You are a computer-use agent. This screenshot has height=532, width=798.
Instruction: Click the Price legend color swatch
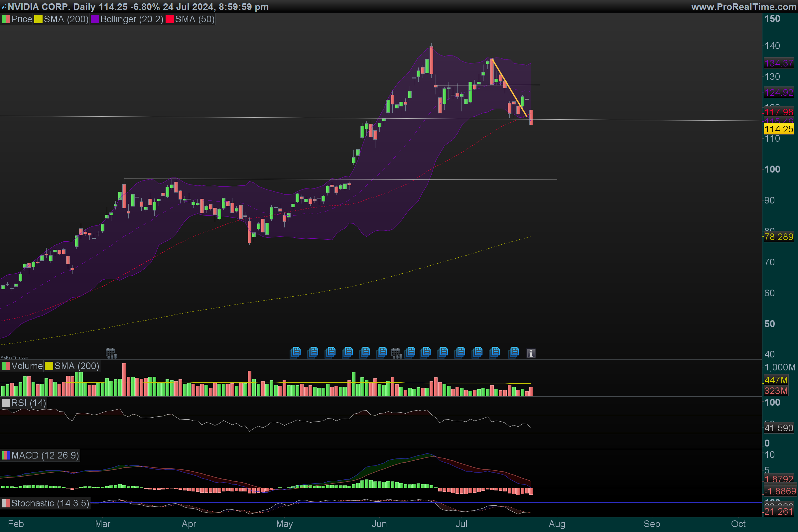pos(6,19)
